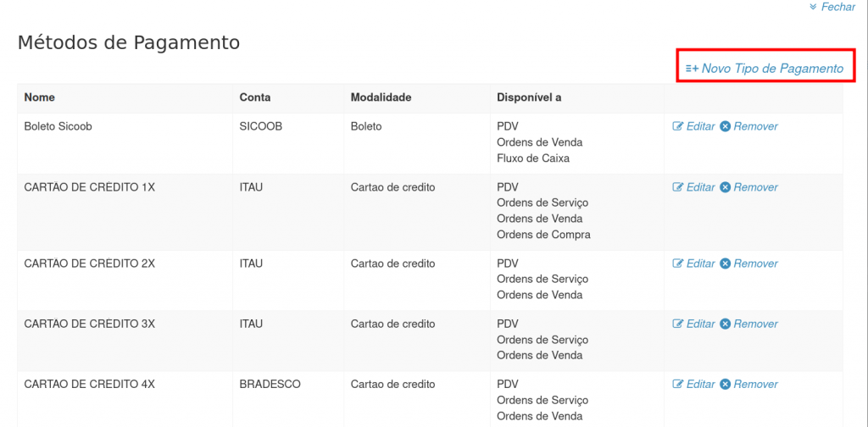Select the Boleto Sicoob name cell
868x427 pixels.
[x=58, y=126]
